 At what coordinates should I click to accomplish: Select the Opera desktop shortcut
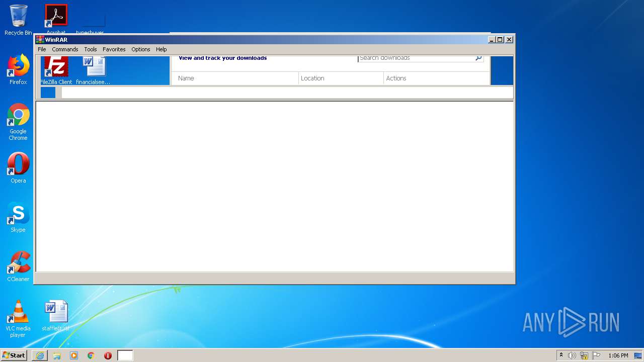(x=18, y=168)
